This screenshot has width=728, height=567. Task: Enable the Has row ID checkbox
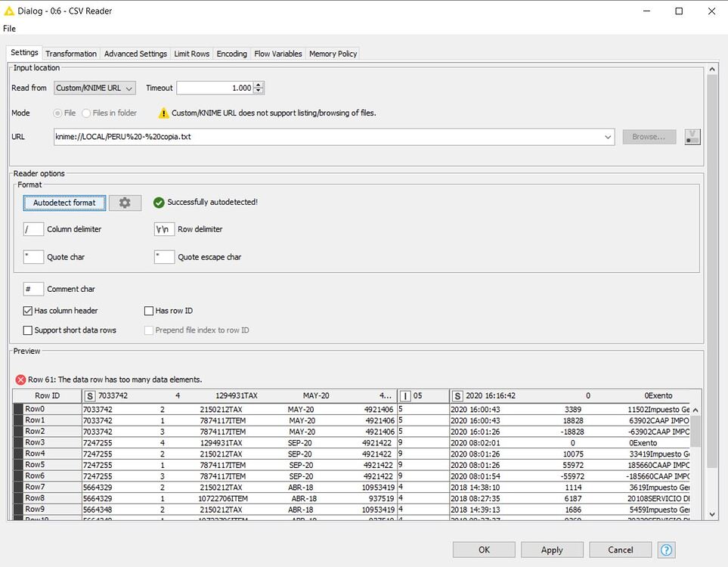[x=149, y=310]
